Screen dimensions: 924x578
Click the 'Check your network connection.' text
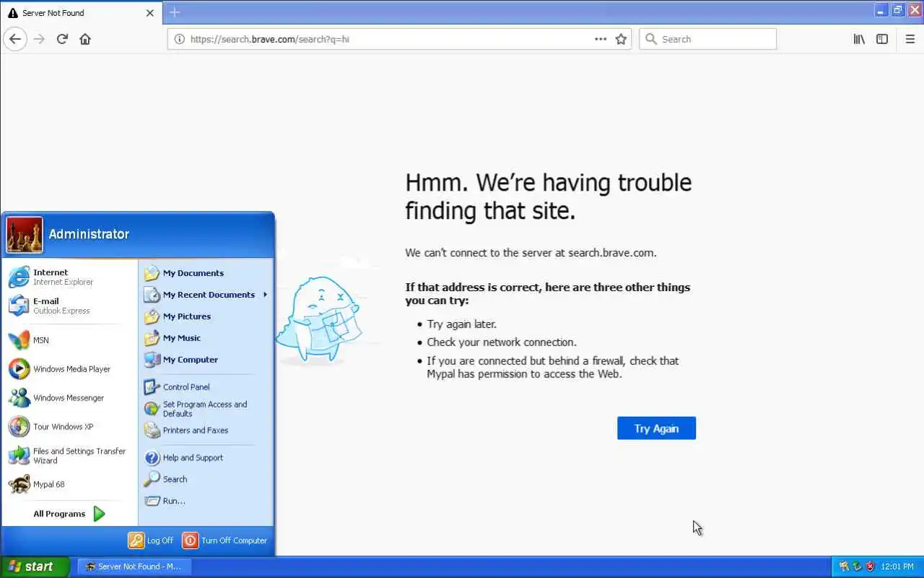tap(502, 342)
